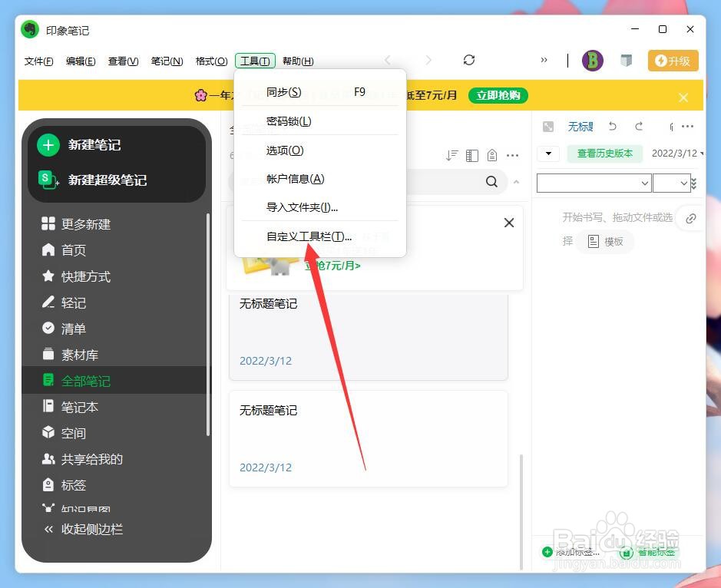Screen dimensions: 721x588
Task: Expand more formatting tools double chevron
Action: [x=694, y=183]
